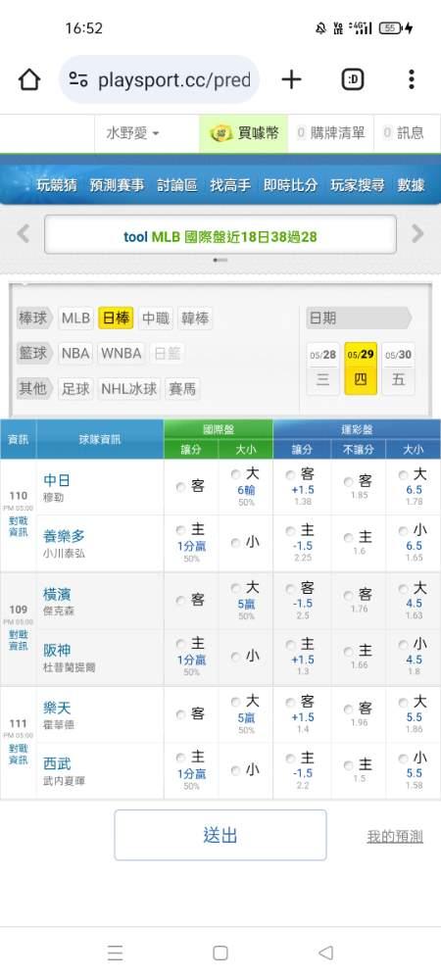Open the browser tab switcher icon
Viewport: 441px width, 980px height.
coord(353,79)
